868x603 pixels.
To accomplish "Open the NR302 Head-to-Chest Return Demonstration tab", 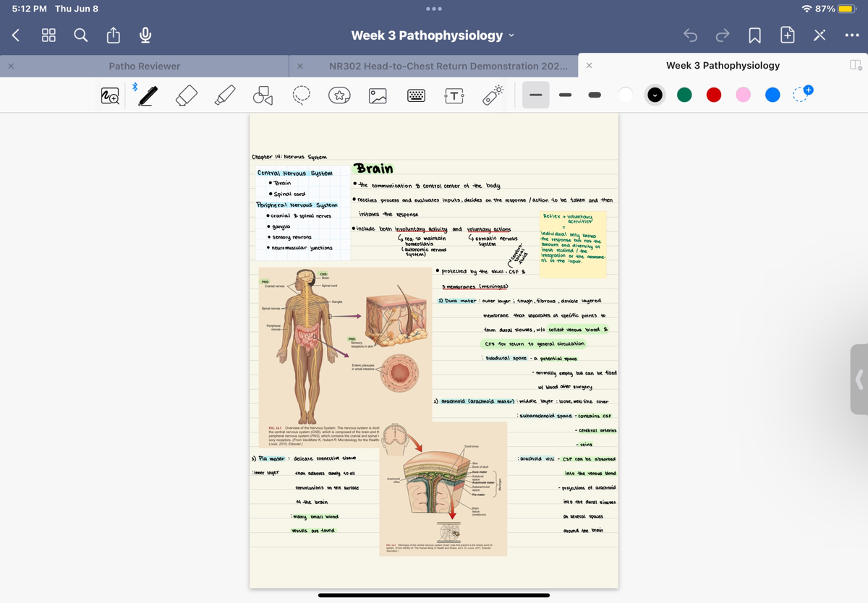I will point(448,66).
